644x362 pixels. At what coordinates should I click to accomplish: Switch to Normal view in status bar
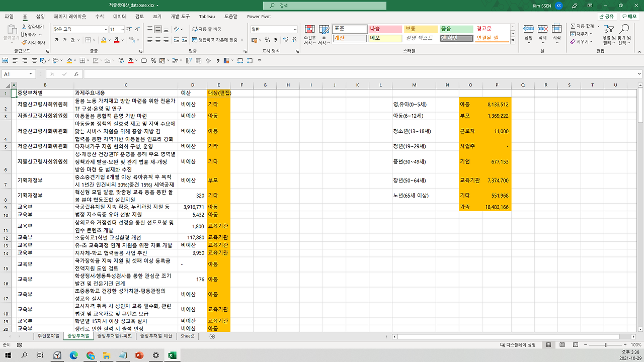tap(548, 345)
